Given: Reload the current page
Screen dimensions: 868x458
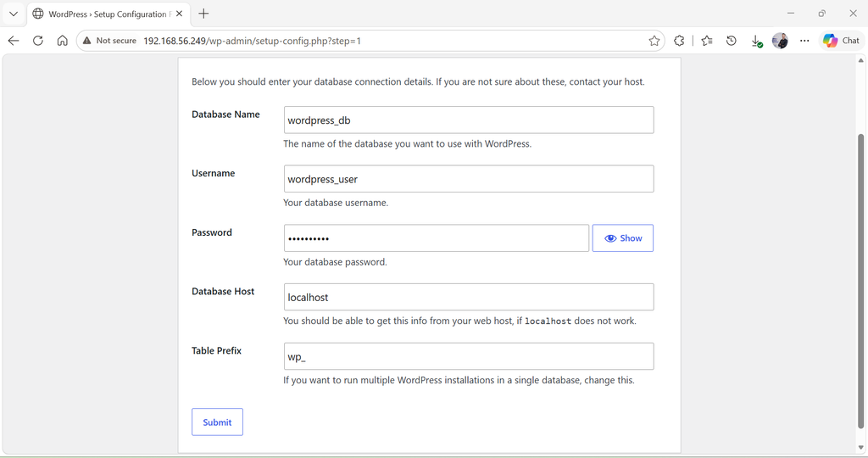Looking at the screenshot, I should tap(37, 41).
